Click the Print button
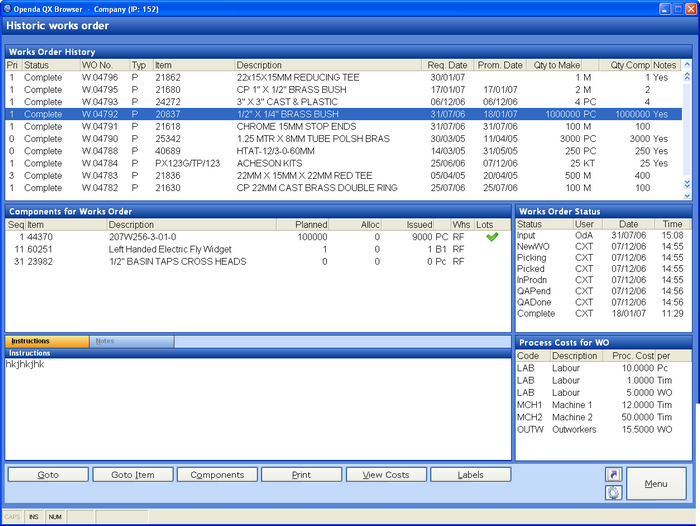This screenshot has height=526, width=700. [x=301, y=475]
